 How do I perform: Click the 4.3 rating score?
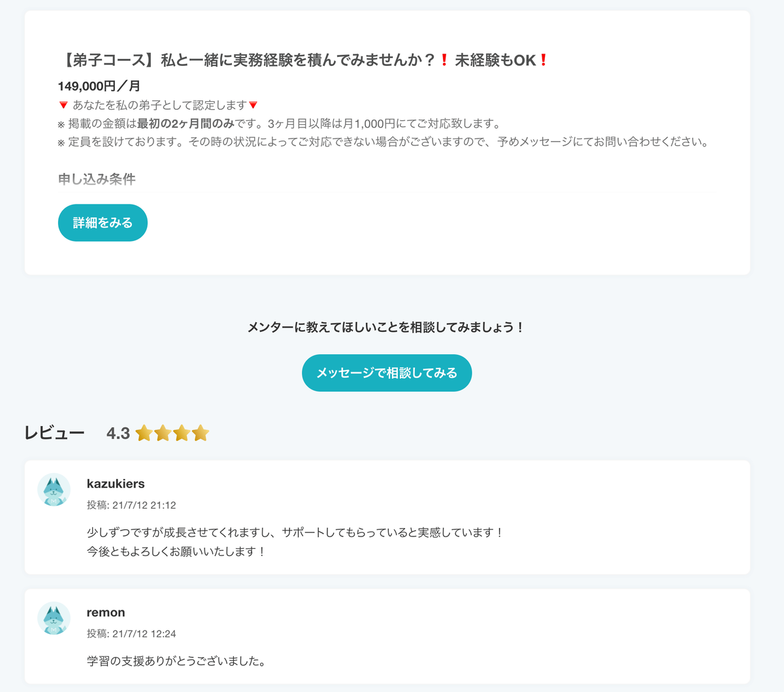[x=118, y=433]
